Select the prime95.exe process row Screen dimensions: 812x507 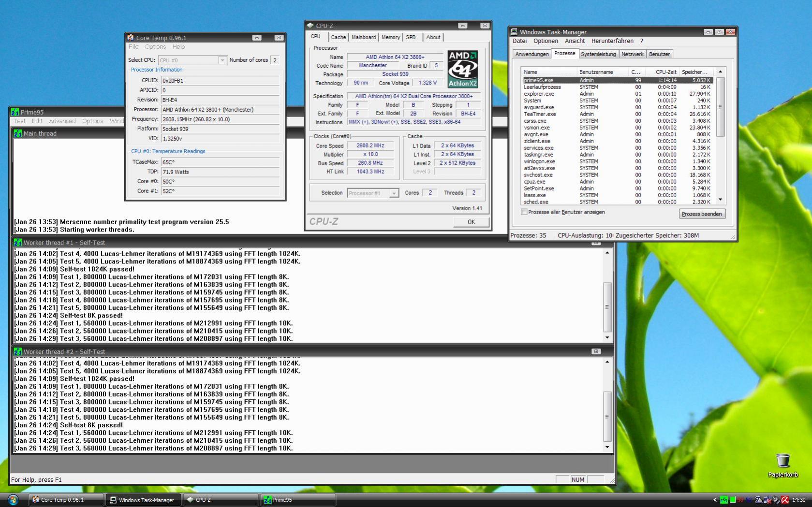(x=617, y=80)
